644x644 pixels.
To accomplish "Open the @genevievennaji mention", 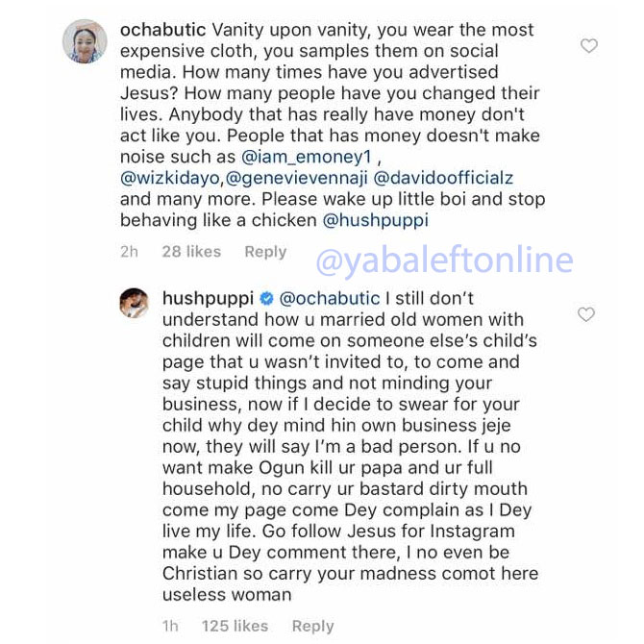I will click(x=297, y=179).
